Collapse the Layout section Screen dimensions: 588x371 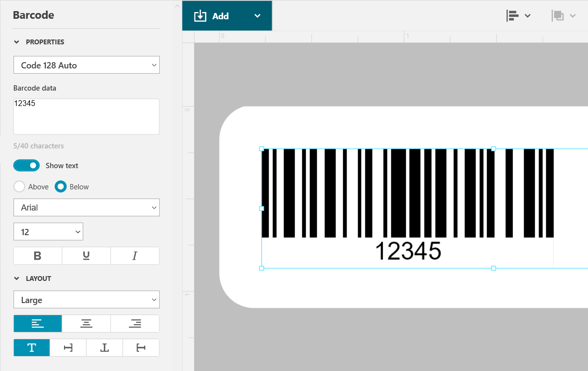17,278
